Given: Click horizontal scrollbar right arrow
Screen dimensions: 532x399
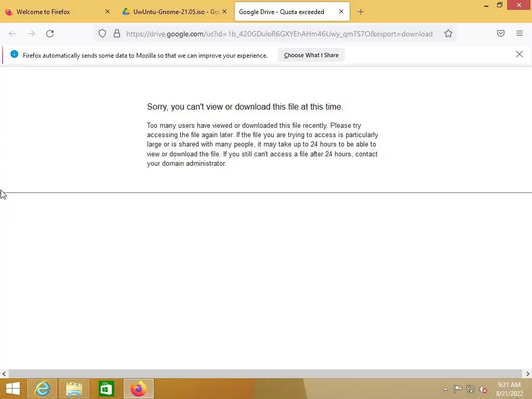Looking at the screenshot, I should click(528, 374).
